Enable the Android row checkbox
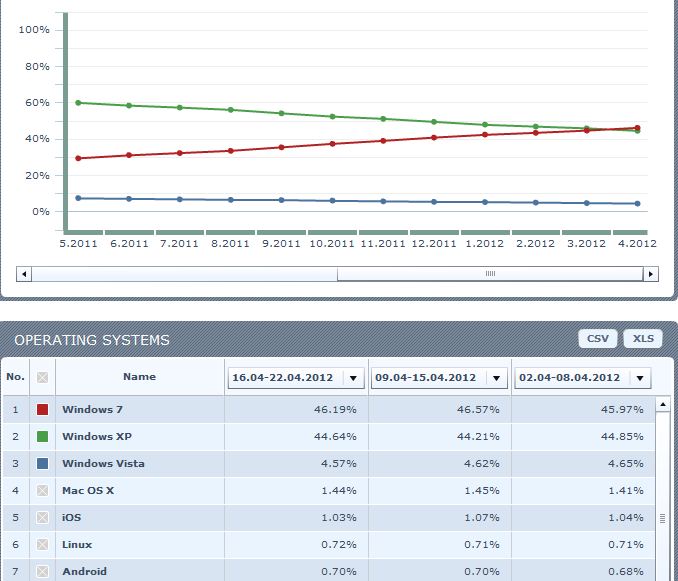The image size is (678, 581). [42, 572]
